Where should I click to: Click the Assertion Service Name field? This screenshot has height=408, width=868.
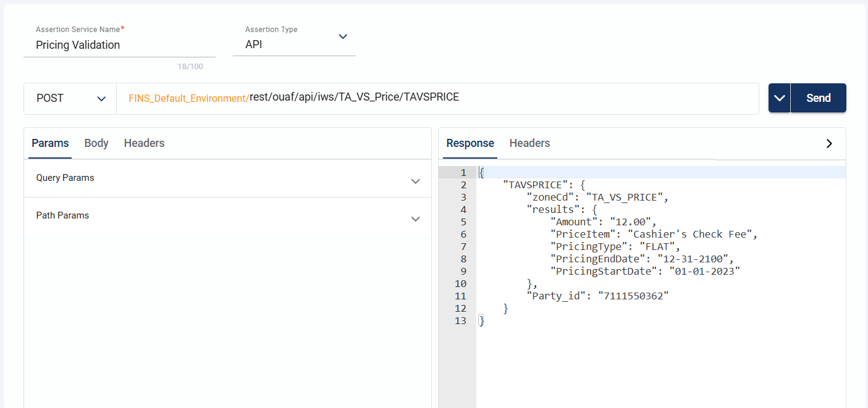point(119,45)
